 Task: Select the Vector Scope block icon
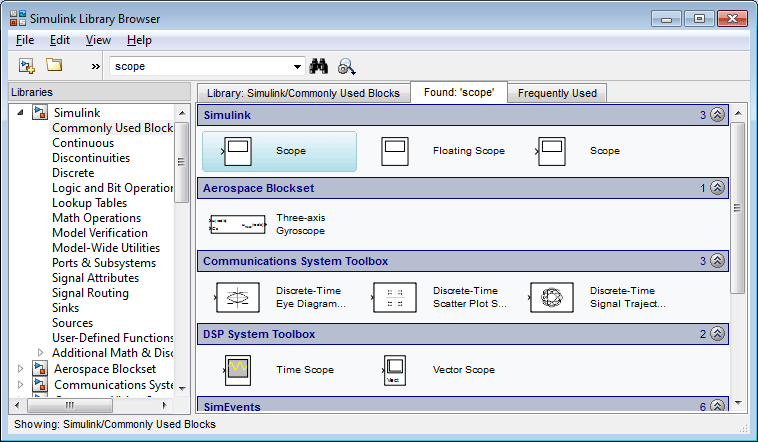[394, 370]
